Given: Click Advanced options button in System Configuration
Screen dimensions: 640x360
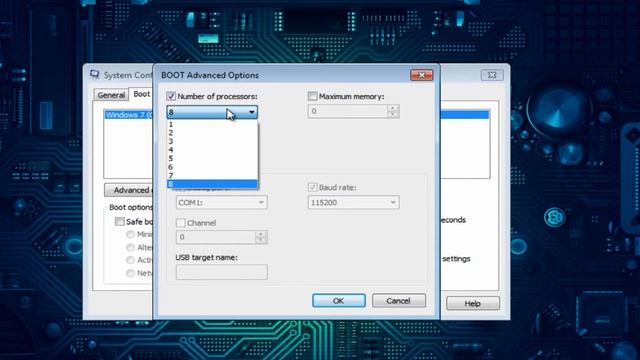Looking at the screenshot, I should [x=129, y=190].
